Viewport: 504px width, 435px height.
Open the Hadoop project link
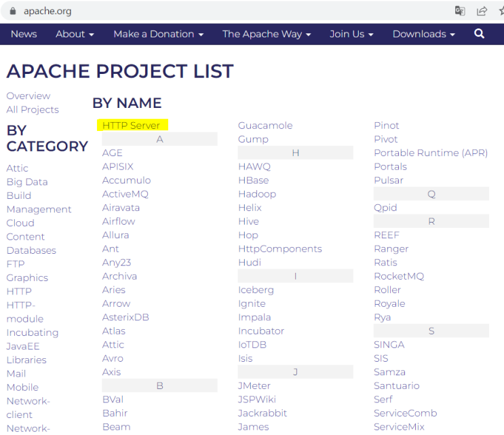[257, 194]
